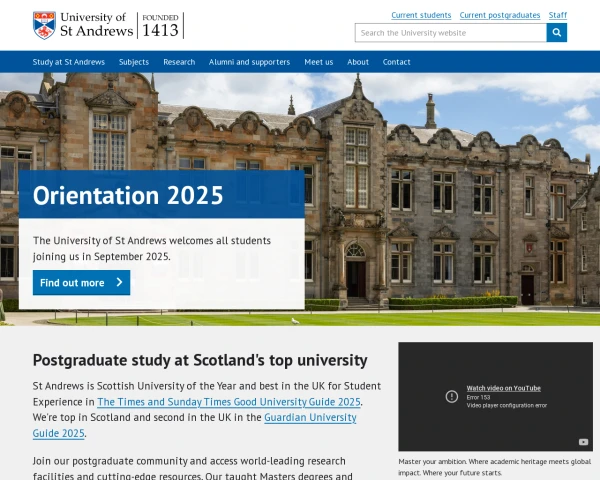The width and height of the screenshot is (600, 480).
Task: Open The Times and Sunday Times Good University Guide link
Action: tap(229, 402)
